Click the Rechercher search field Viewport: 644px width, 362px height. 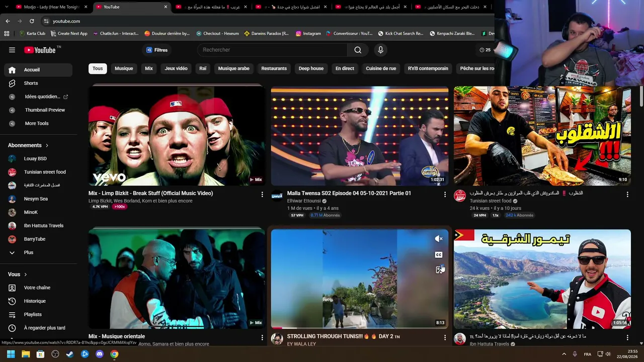coord(272,50)
